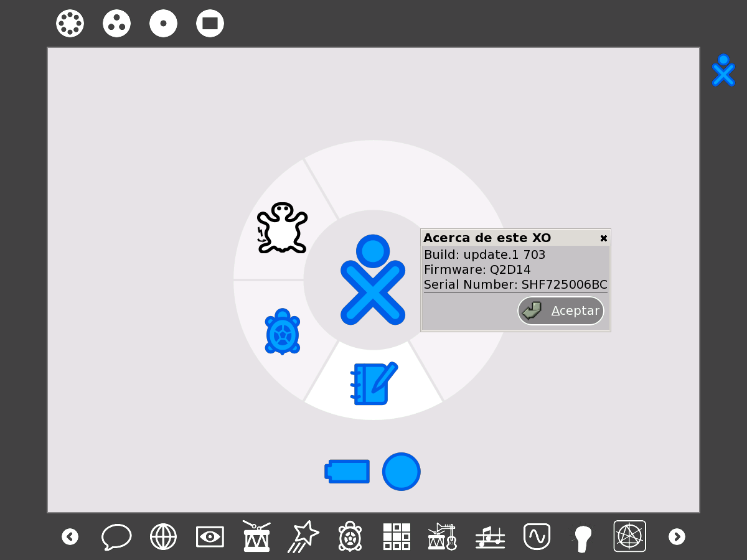This screenshot has height=560, width=747.
Task: Launch the shooting star activity
Action: tap(303, 536)
